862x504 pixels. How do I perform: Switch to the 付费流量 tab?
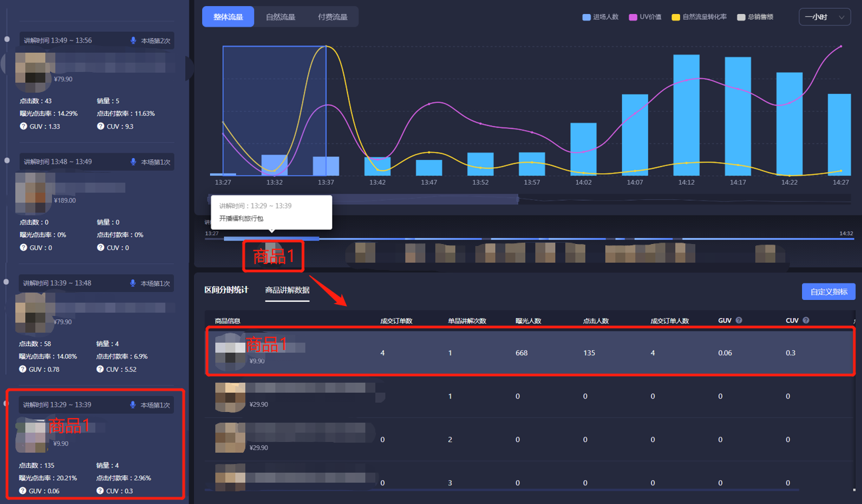pyautogui.click(x=332, y=17)
